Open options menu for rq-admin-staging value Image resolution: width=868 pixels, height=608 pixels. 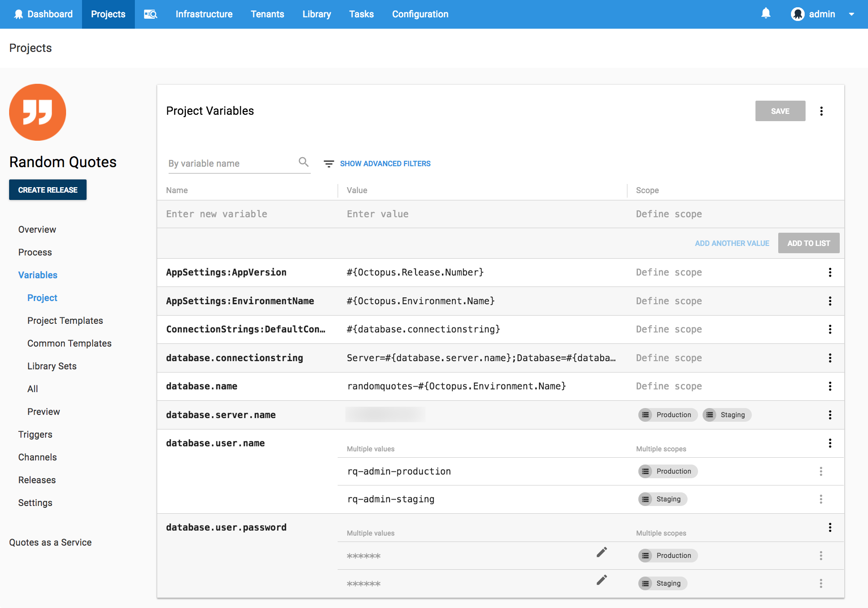tap(821, 499)
